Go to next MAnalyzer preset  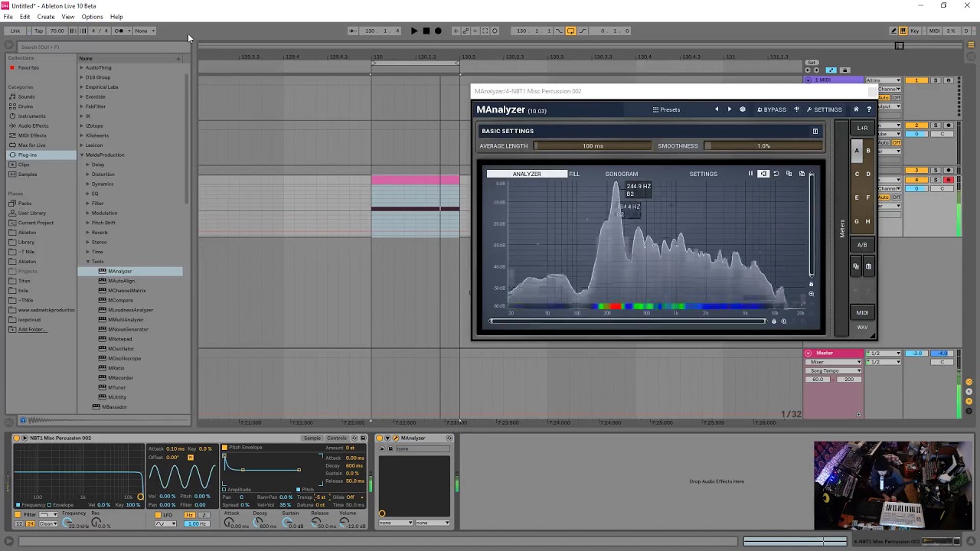(729, 109)
